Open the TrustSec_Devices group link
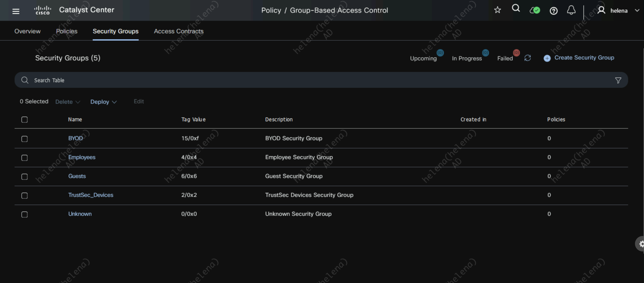Screen dimensions: 644x283 coord(91,195)
